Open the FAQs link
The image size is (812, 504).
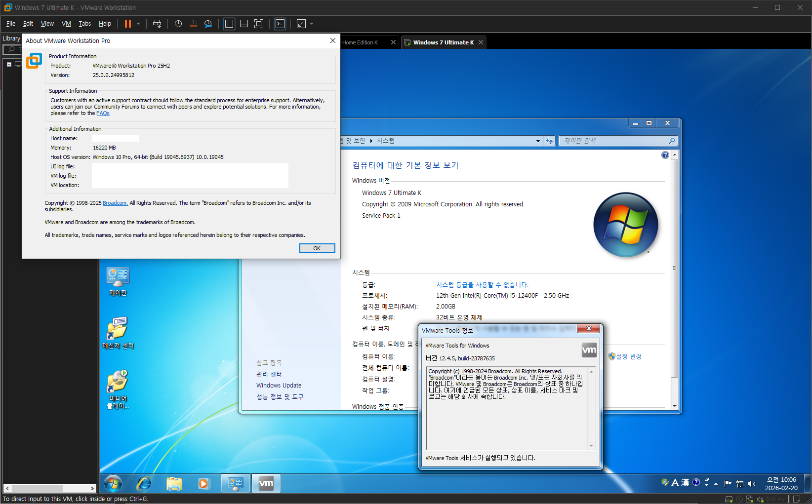click(x=103, y=114)
